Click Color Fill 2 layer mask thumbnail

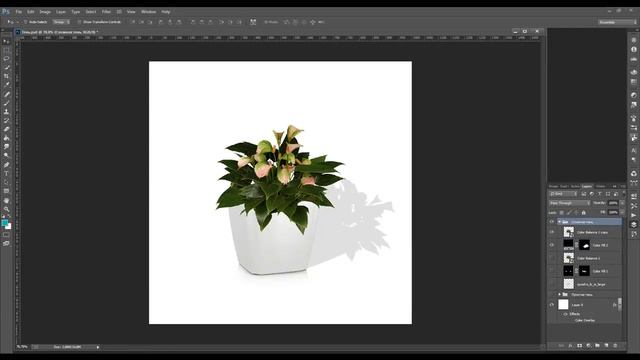click(x=584, y=245)
